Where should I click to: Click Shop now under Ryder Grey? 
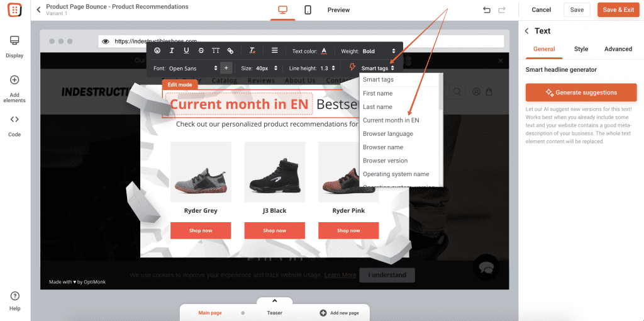click(x=201, y=230)
